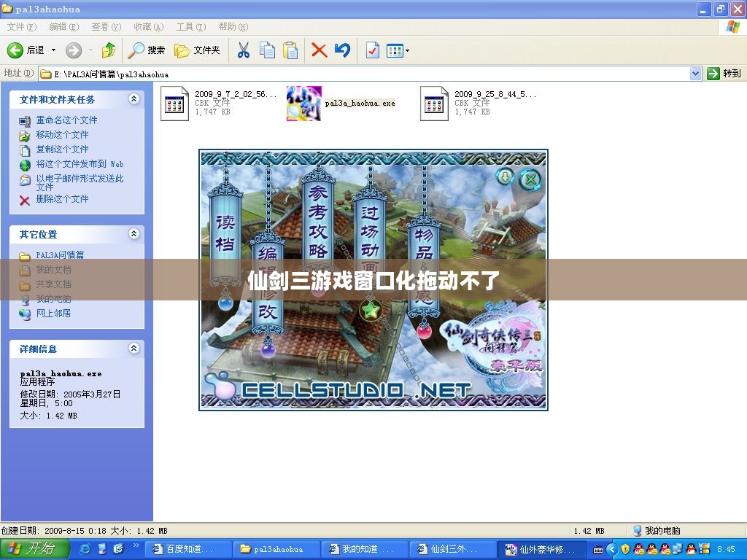The width and height of the screenshot is (747, 560).
Task: Click 复制这个文件 link
Action: (x=63, y=149)
